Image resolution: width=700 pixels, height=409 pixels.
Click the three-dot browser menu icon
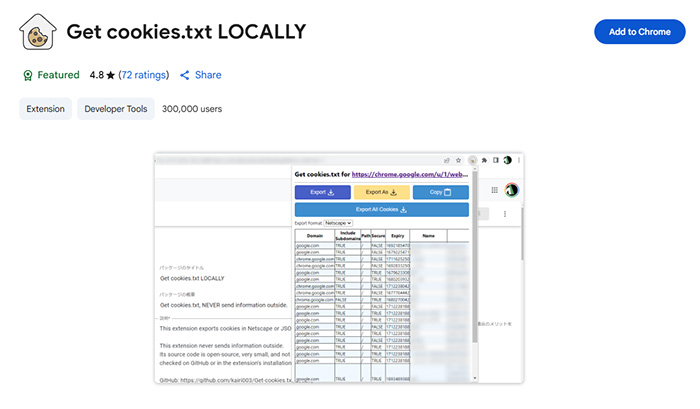[x=520, y=160]
